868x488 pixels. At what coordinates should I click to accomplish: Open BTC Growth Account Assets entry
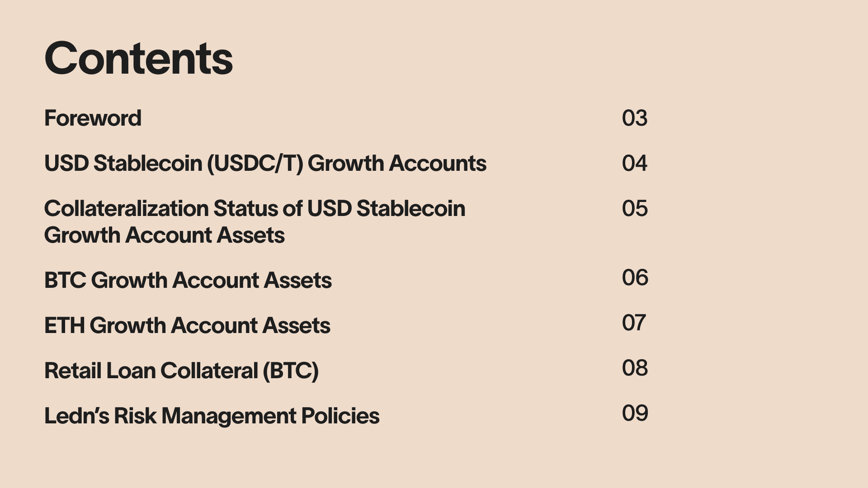[x=188, y=281]
